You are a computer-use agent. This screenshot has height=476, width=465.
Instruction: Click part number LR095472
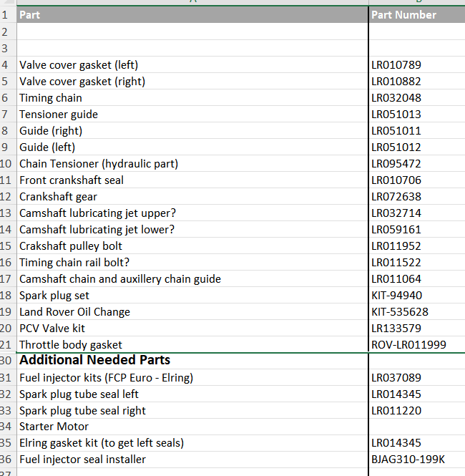(x=417, y=163)
